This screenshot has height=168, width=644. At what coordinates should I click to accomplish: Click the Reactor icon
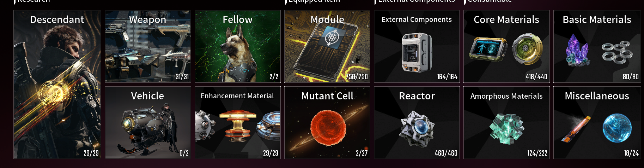tap(417, 128)
